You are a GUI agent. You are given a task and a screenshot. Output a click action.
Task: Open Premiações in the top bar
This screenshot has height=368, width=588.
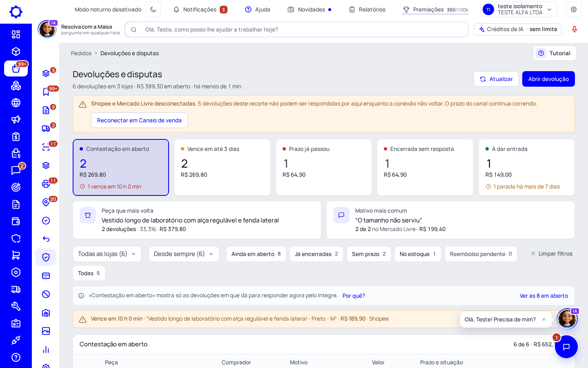(435, 9)
